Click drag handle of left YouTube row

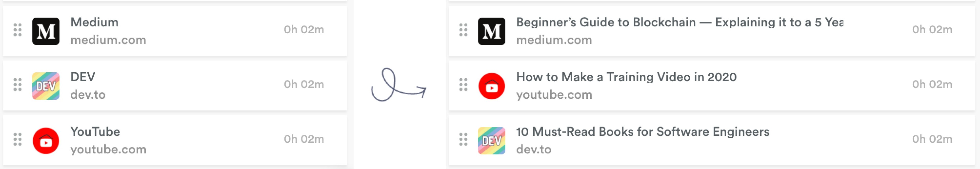[18, 139]
